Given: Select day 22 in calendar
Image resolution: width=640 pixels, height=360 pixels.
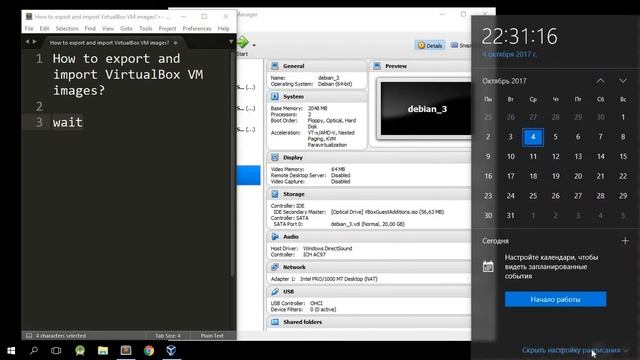Looking at the screenshot, I should point(623,176).
